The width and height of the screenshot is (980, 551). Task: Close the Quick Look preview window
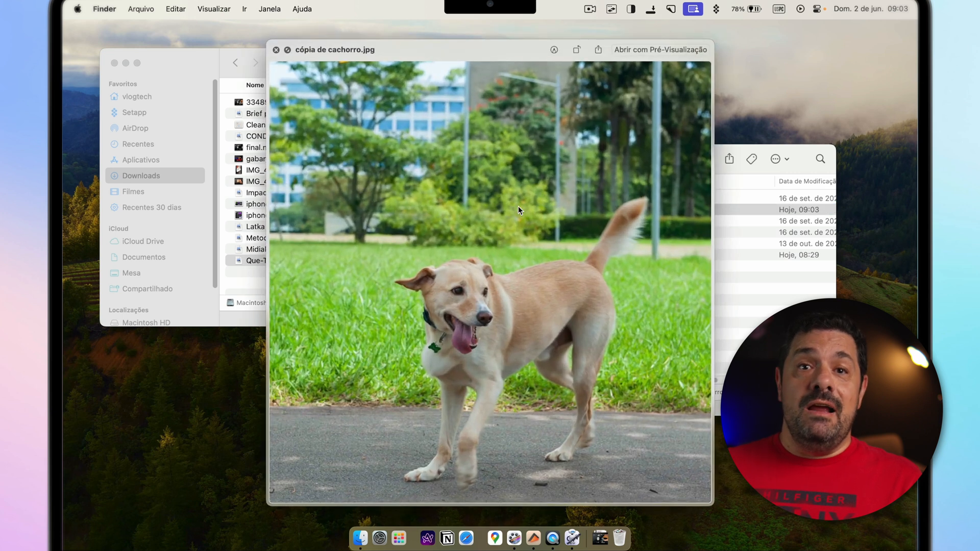(276, 50)
